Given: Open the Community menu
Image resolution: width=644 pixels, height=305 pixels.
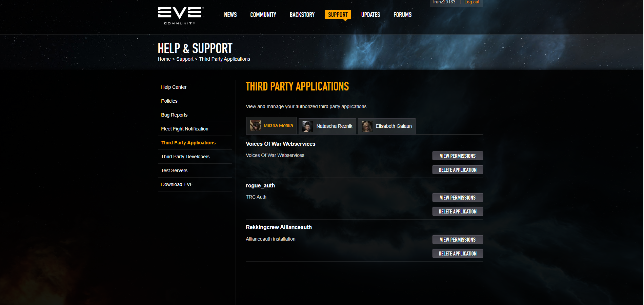Looking at the screenshot, I should click(263, 15).
